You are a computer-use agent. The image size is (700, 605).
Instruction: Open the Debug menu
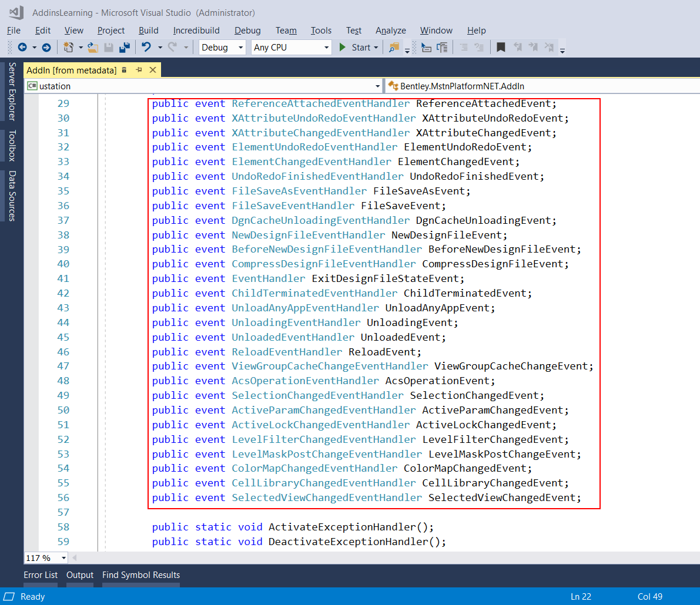247,31
